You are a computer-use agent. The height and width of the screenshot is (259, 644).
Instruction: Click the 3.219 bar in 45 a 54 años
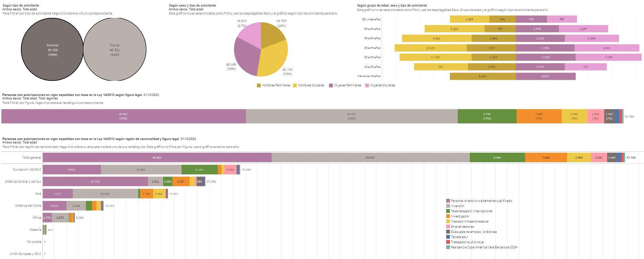pos(540,38)
